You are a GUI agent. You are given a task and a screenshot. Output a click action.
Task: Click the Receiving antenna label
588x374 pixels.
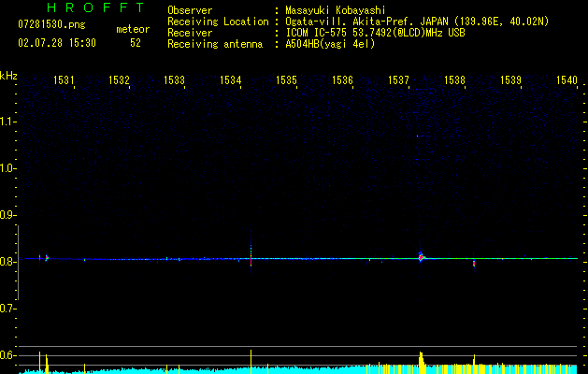[x=215, y=44]
